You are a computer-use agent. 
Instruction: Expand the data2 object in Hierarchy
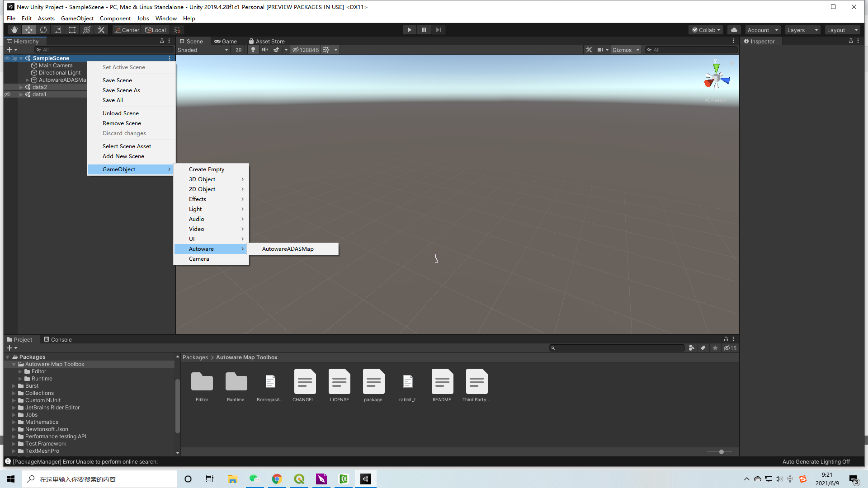pyautogui.click(x=21, y=87)
